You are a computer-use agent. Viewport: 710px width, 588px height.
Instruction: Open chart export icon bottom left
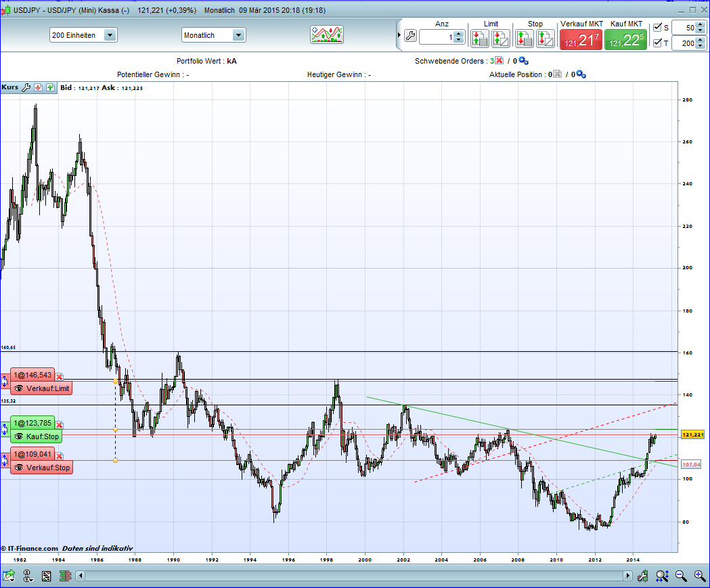click(x=9, y=576)
